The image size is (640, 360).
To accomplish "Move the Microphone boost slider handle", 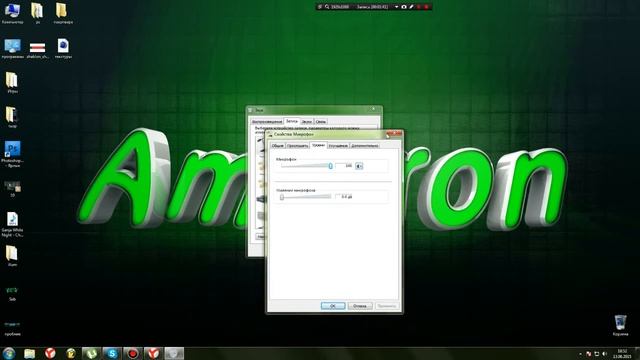I will pyautogui.click(x=282, y=197).
